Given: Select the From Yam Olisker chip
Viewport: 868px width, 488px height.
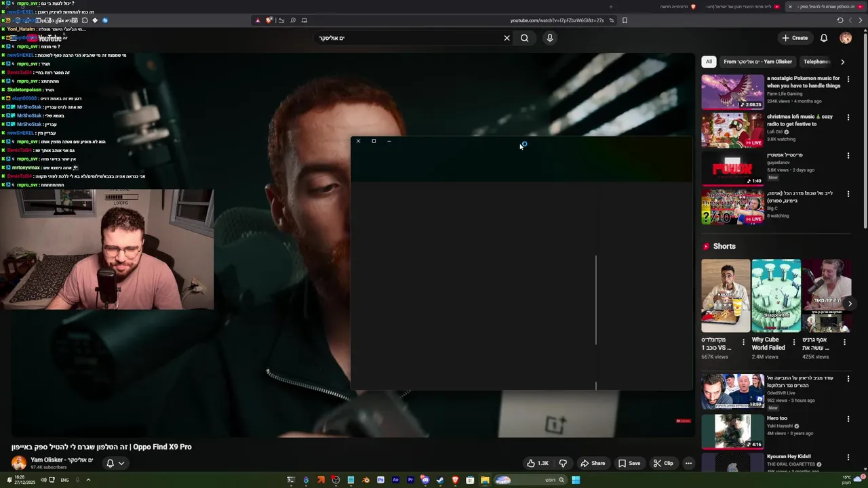Looking at the screenshot, I should tap(757, 62).
